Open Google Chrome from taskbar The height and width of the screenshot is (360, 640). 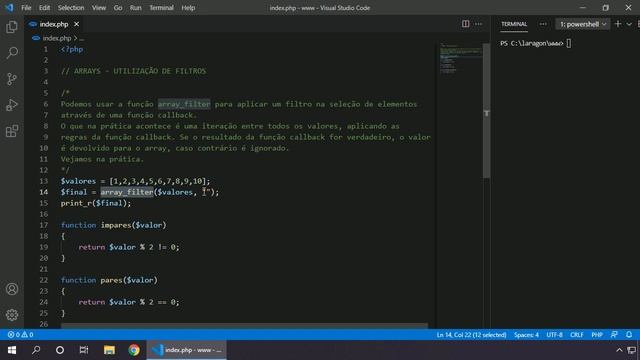[134, 350]
